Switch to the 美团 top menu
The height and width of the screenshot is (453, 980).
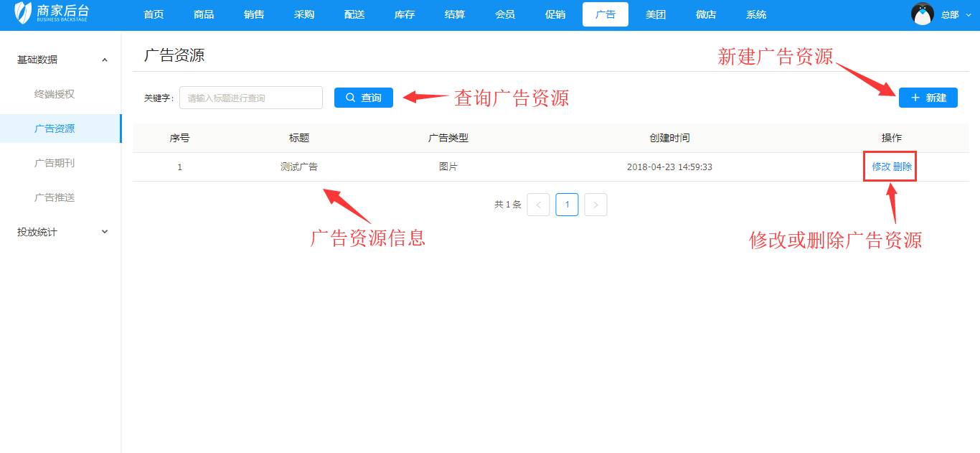(x=656, y=14)
